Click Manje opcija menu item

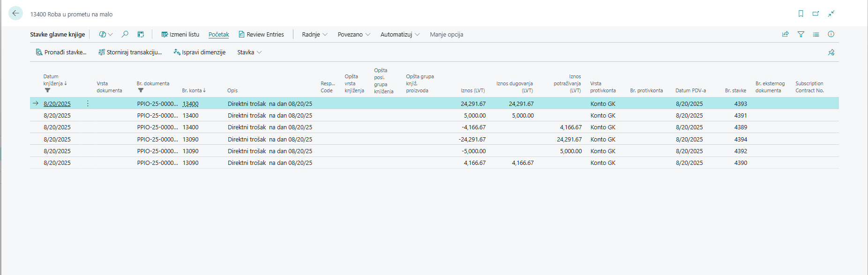point(446,35)
